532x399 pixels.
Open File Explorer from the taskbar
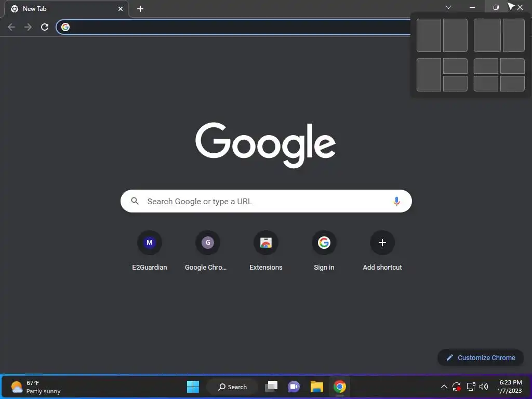click(x=316, y=387)
